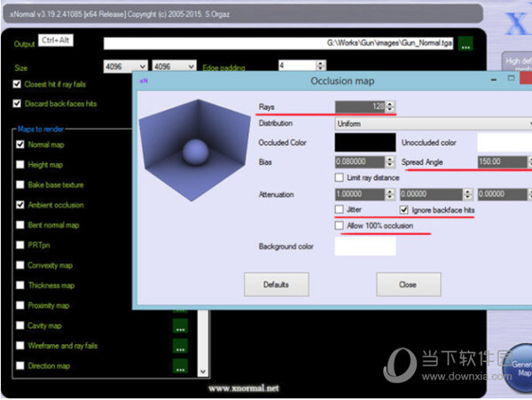Open Distribution dropdown showing Uniform
This screenshot has width=532, height=400.
[x=433, y=124]
